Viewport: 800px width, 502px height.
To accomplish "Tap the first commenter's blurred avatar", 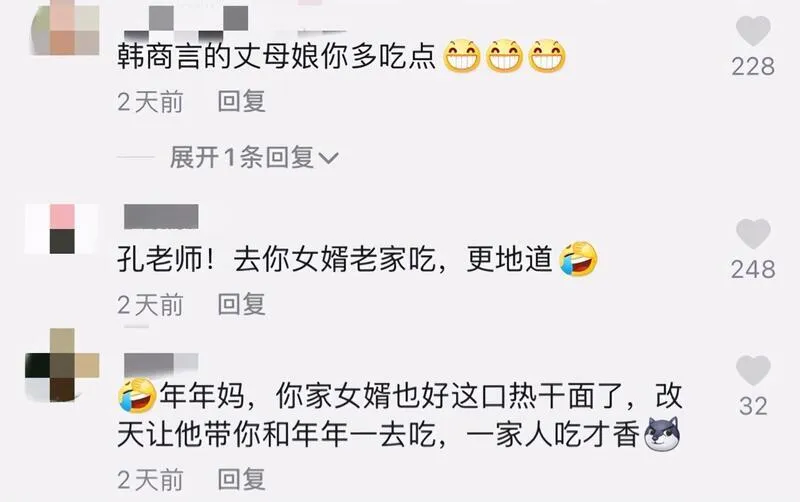I will 65,28.
